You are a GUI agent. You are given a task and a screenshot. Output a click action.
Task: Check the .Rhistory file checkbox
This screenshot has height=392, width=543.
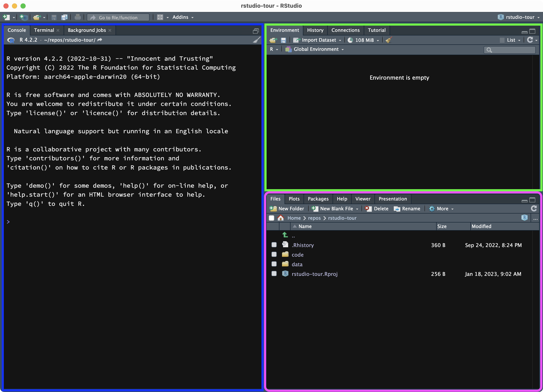click(x=274, y=245)
